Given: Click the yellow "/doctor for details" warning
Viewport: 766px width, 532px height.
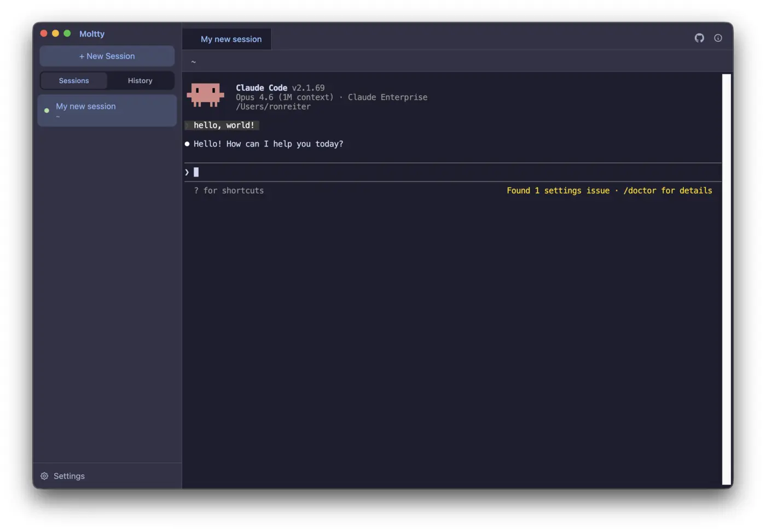Looking at the screenshot, I should tap(667, 191).
